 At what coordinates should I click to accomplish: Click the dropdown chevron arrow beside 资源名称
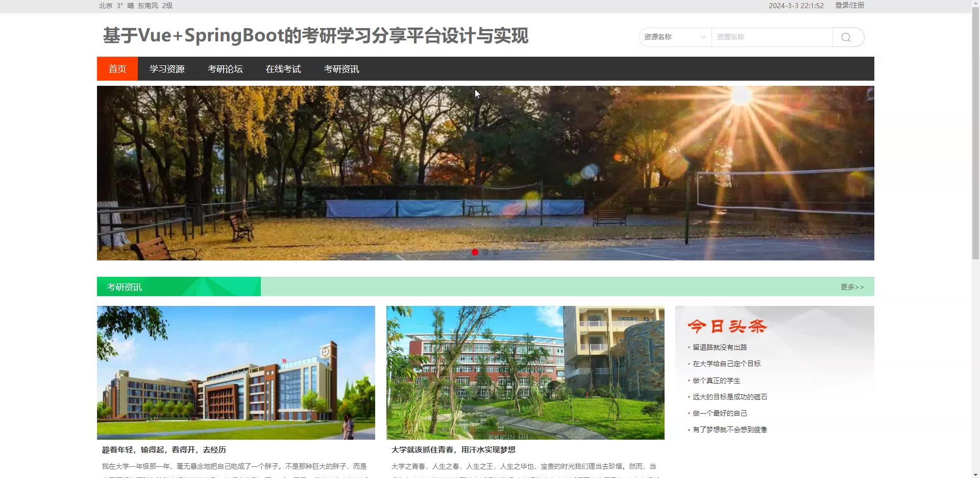tap(703, 37)
